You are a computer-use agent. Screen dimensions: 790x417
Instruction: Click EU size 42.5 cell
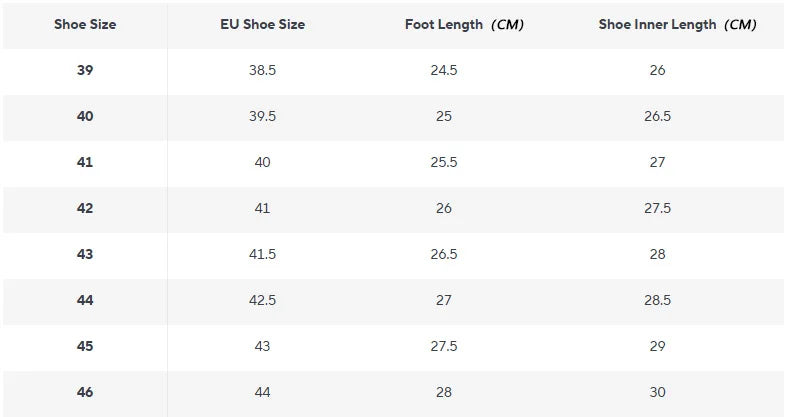pyautogui.click(x=262, y=300)
